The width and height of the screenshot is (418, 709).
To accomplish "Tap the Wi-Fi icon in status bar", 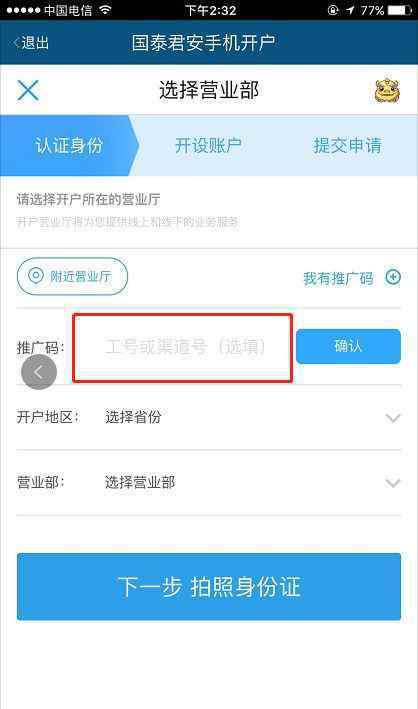I will 105,10.
